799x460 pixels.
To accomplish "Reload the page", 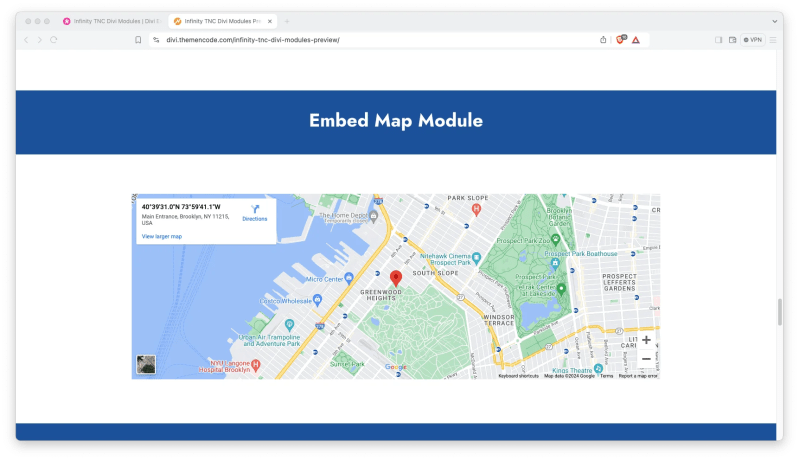I will coord(54,40).
